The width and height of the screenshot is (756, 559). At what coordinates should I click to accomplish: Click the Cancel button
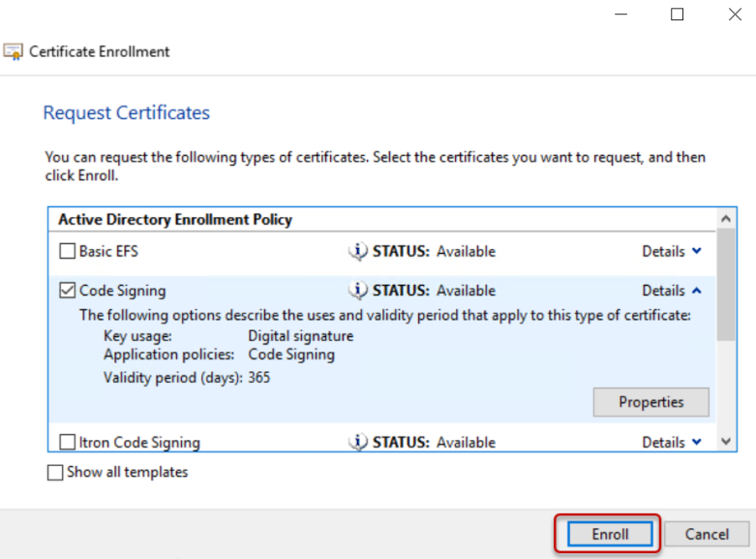[x=707, y=534]
